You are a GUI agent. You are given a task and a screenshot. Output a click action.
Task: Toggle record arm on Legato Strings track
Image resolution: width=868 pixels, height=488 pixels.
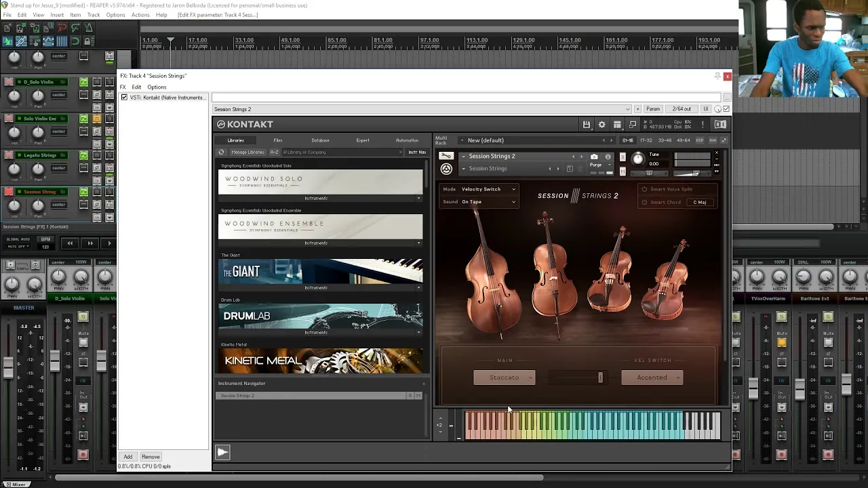pyautogui.click(x=9, y=155)
